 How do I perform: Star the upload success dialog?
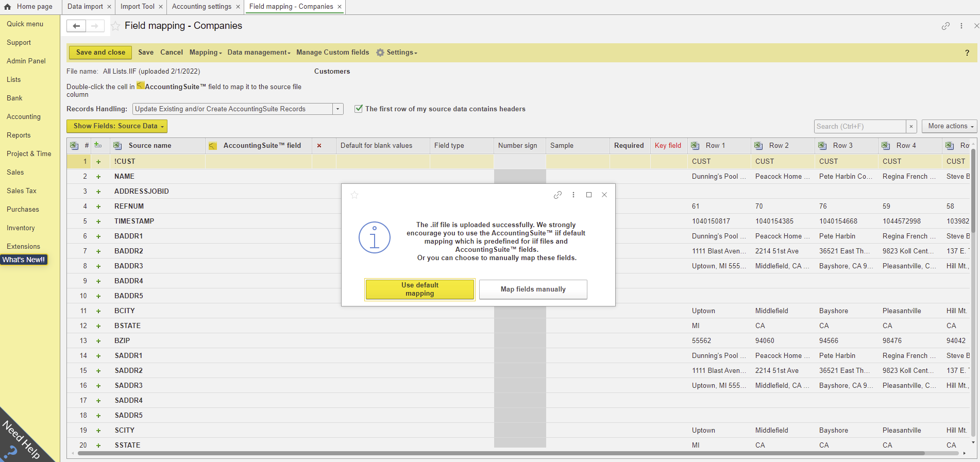click(x=354, y=195)
